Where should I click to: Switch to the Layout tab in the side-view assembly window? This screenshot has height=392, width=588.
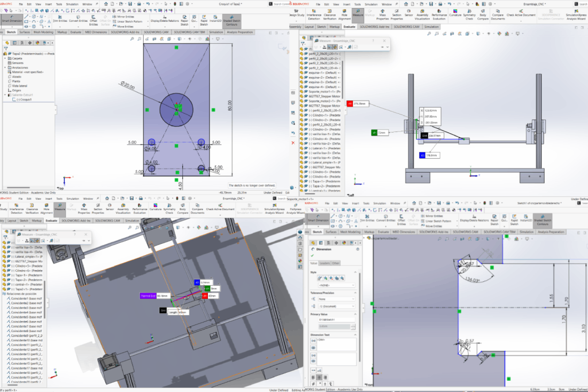click(x=309, y=27)
